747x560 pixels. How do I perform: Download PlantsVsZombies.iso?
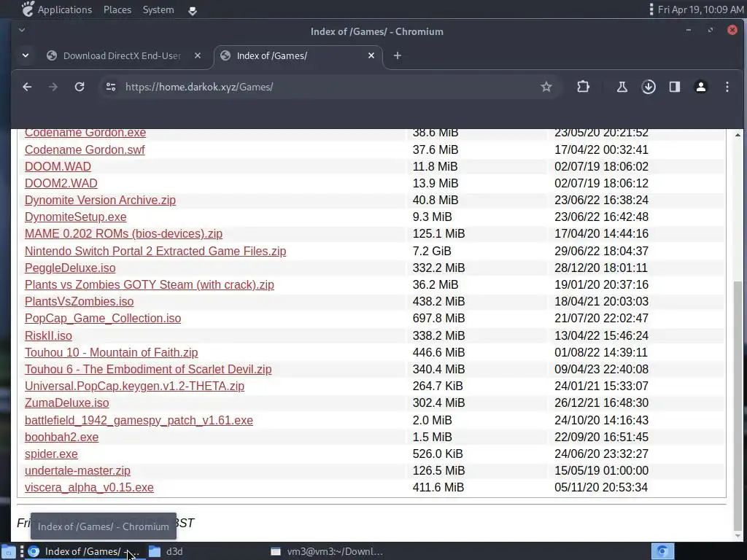coord(79,301)
